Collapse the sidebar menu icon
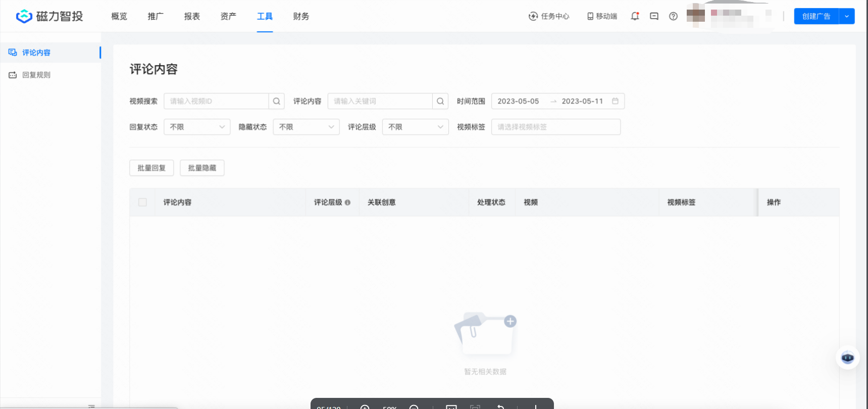Screen dimensions: 868x409 (x=91, y=406)
